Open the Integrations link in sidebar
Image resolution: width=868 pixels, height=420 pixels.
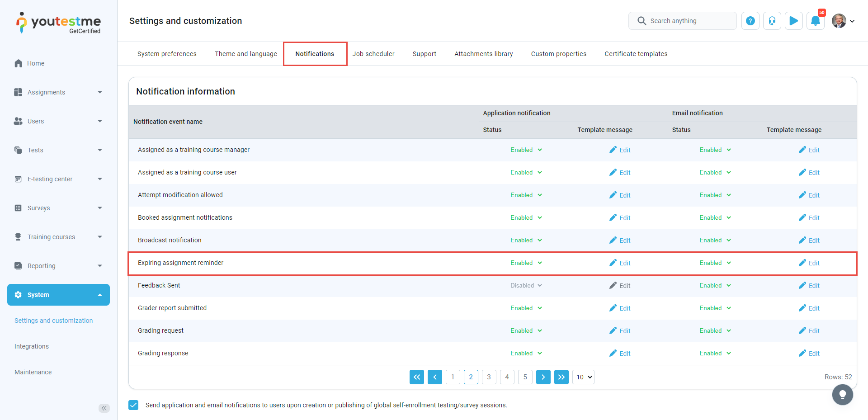tap(32, 346)
